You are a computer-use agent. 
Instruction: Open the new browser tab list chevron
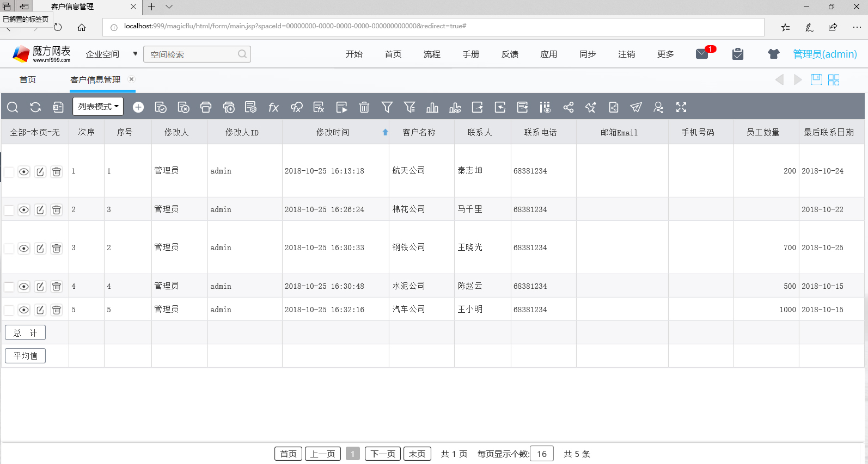tap(169, 7)
